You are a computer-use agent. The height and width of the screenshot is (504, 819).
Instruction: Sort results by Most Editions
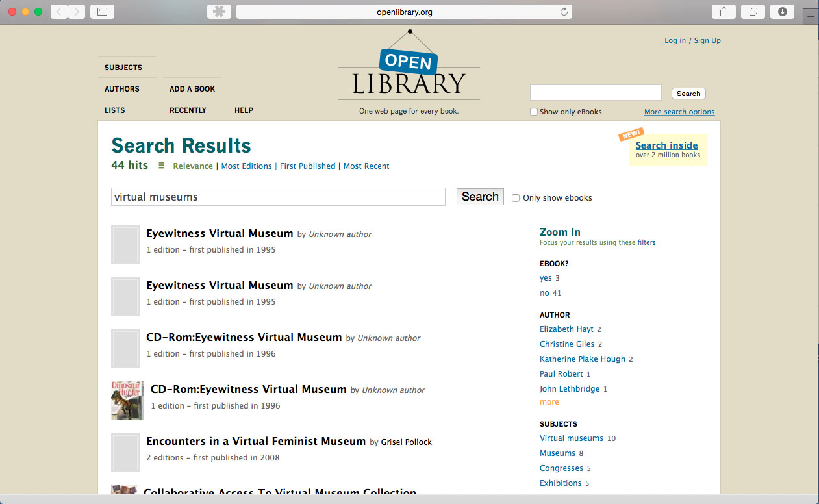pos(246,166)
